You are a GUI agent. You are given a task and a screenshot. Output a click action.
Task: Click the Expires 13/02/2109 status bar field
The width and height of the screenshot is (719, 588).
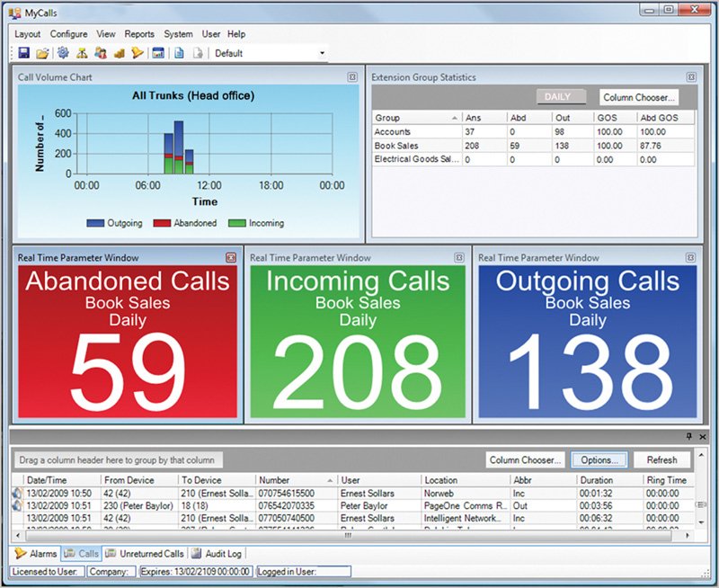click(x=196, y=572)
